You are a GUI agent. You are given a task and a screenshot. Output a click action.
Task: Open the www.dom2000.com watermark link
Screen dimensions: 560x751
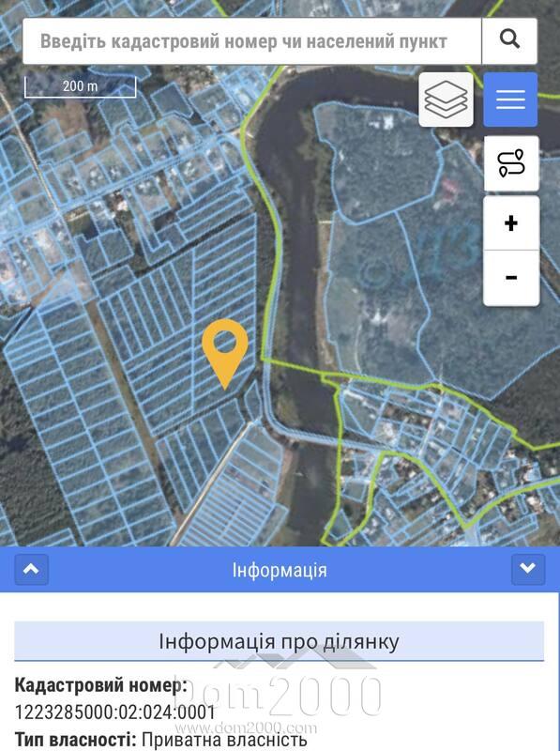253,728
